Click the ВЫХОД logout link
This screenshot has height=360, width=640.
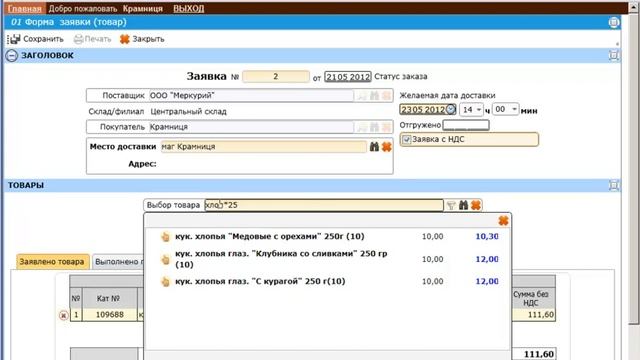[189, 8]
